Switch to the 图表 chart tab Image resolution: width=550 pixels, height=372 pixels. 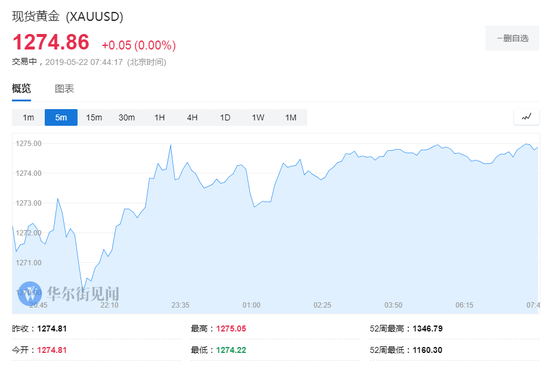point(64,89)
